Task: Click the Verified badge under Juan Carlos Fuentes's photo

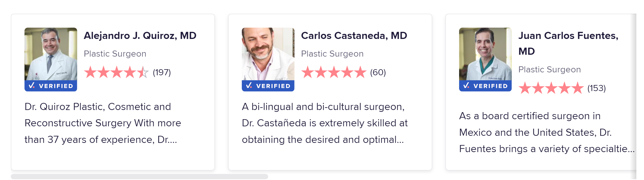Action: point(485,86)
